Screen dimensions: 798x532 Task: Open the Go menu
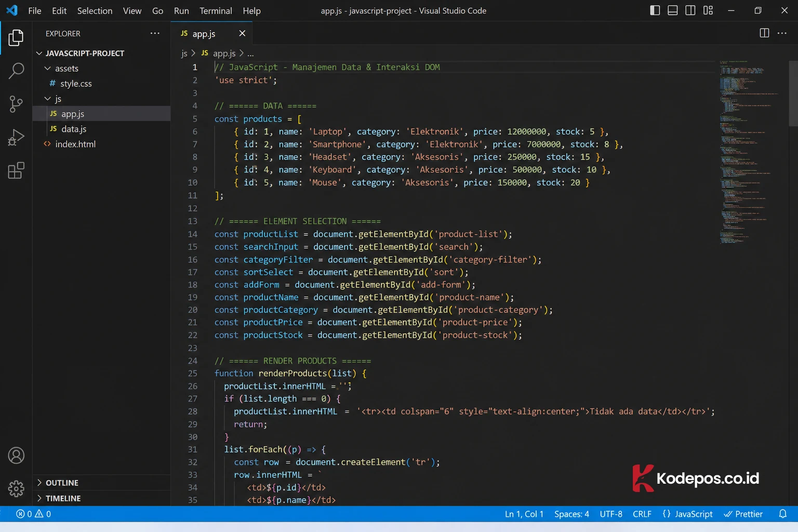click(157, 10)
